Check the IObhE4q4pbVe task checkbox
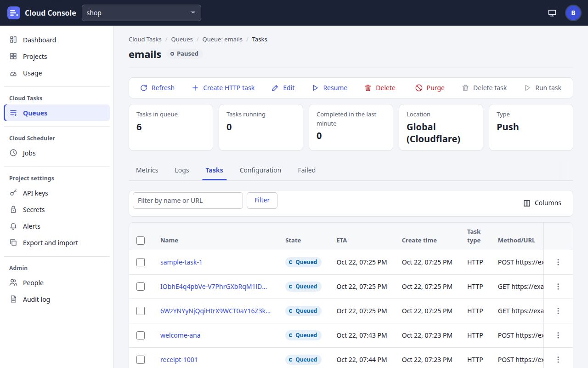The width and height of the screenshot is (588, 368). point(141,287)
